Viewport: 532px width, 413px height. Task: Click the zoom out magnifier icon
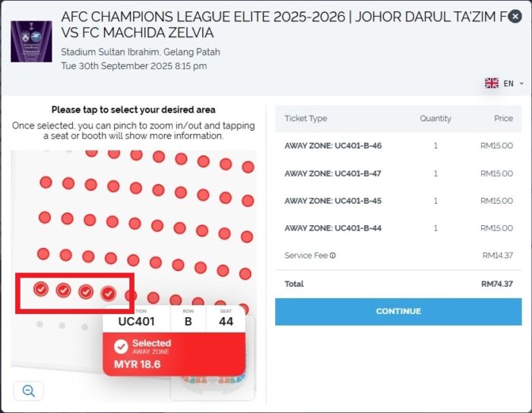29,391
